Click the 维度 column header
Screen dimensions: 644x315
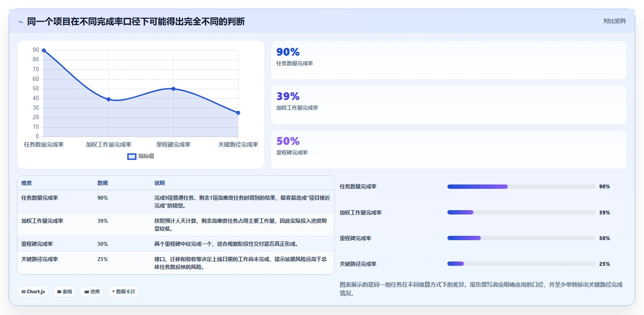pyautogui.click(x=27, y=183)
